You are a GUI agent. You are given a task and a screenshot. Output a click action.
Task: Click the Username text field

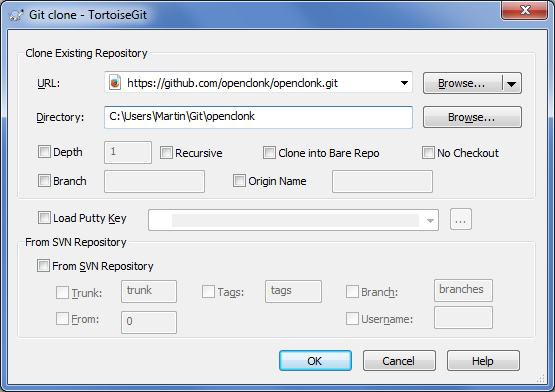(x=463, y=318)
